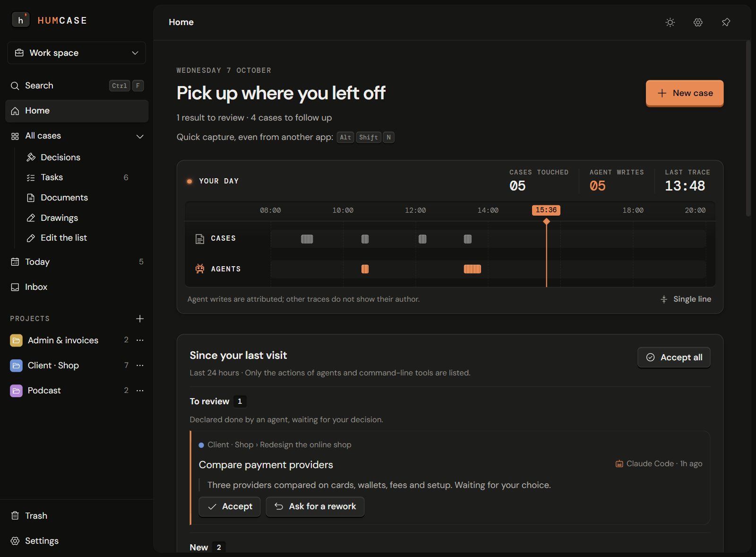Click Client · Shop › Redesign breadcrumb
Viewport: 756px width, 557px height.
(280, 445)
